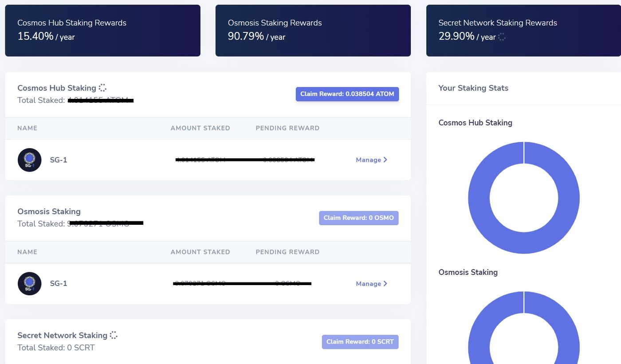Open Manage for Cosmos Hub SG-1 validator
This screenshot has height=364, width=621.
point(372,160)
